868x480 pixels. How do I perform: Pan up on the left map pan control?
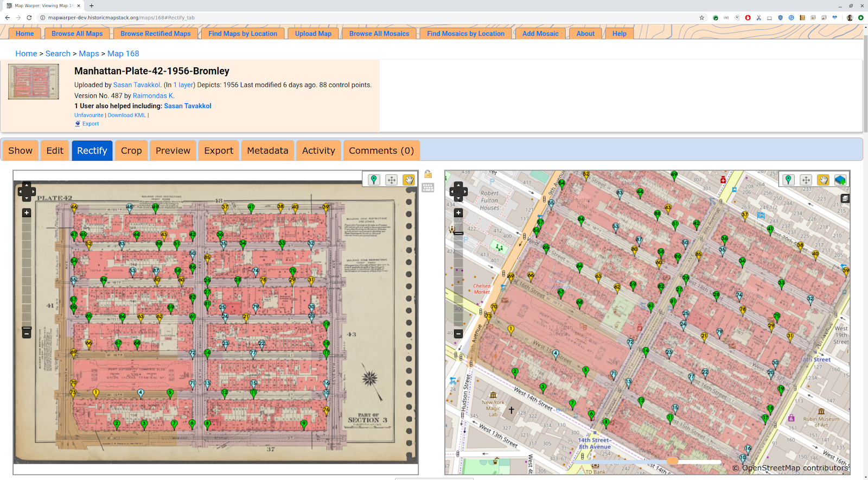click(x=27, y=185)
